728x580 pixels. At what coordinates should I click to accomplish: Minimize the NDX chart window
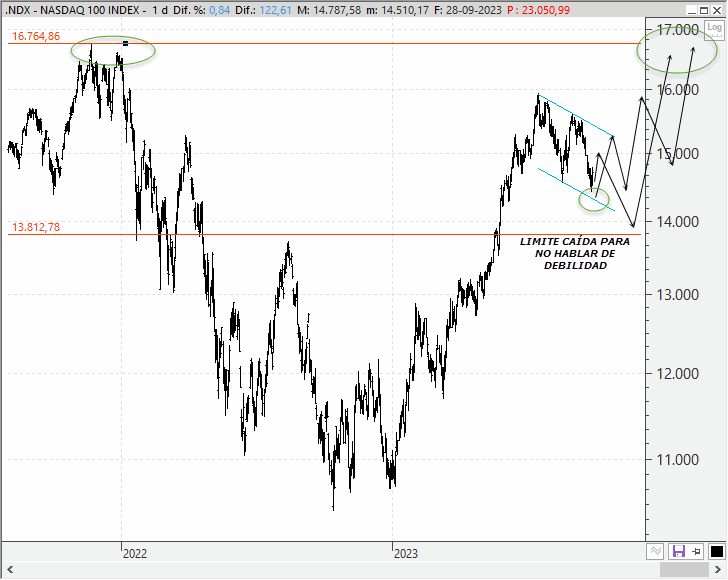[x=691, y=10]
